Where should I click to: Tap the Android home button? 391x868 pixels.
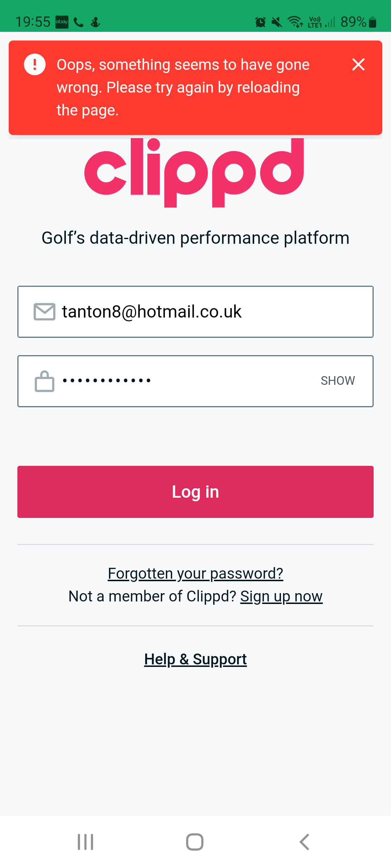[x=195, y=842]
